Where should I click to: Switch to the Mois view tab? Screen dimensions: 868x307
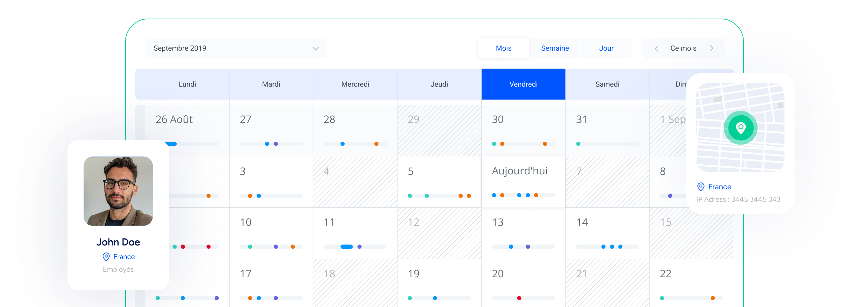(503, 48)
